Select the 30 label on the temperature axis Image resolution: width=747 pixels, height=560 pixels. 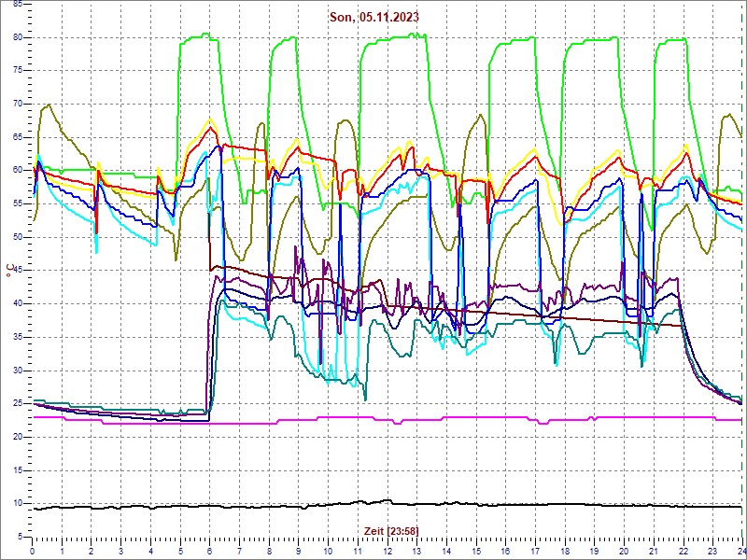point(17,371)
